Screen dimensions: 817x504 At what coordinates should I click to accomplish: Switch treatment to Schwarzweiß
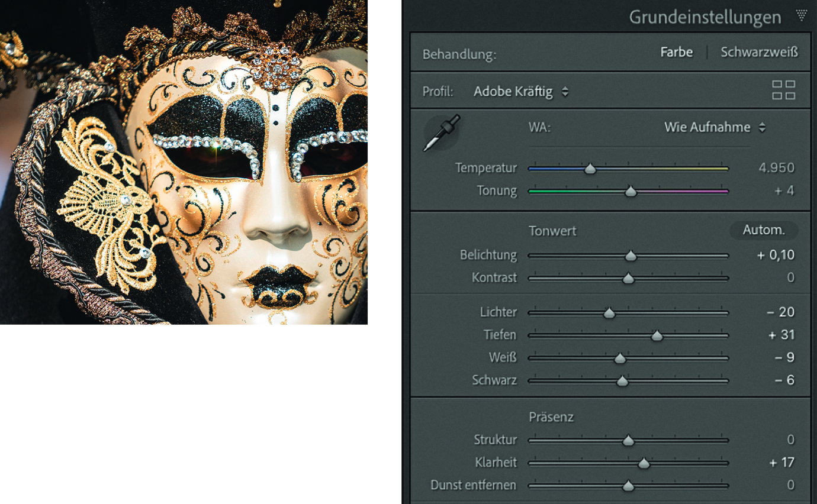(x=759, y=52)
